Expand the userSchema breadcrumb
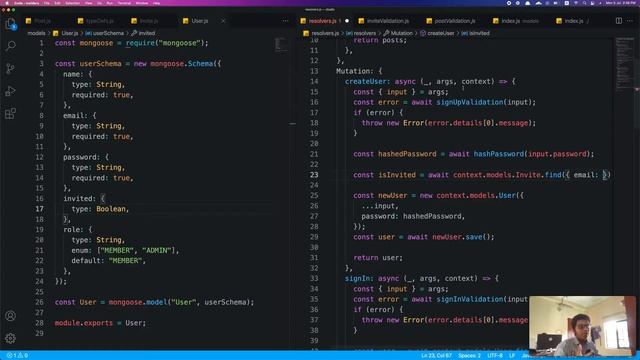Screen dimensions: 640x360 pyautogui.click(x=104, y=33)
